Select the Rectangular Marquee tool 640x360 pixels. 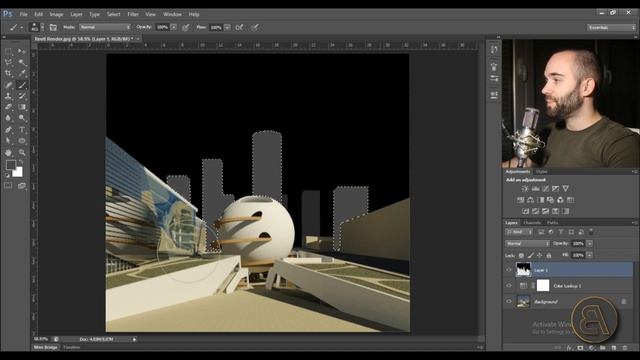8,51
